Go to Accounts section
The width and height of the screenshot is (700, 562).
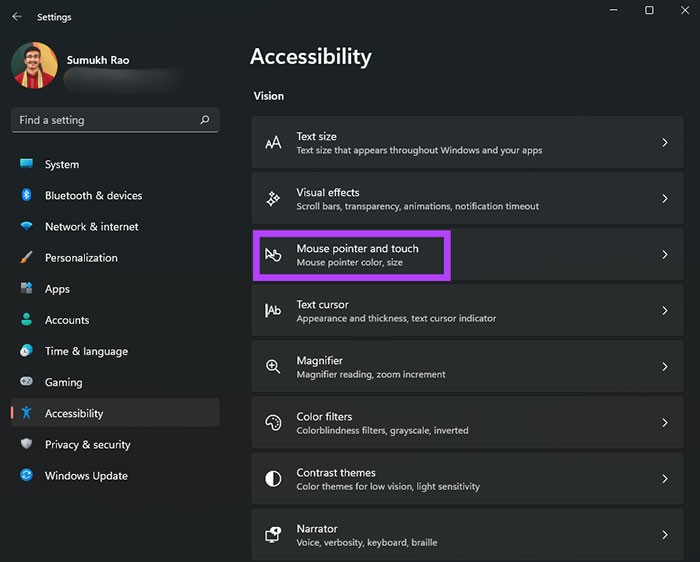[x=67, y=320]
